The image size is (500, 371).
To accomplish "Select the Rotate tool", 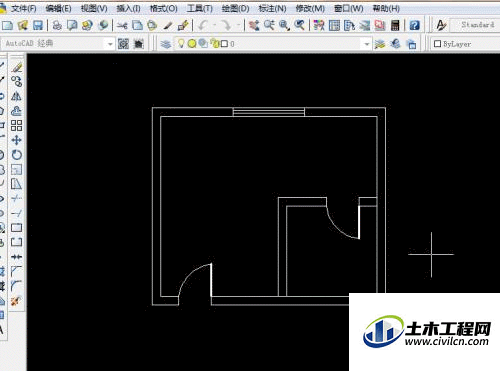I will coord(16,155).
